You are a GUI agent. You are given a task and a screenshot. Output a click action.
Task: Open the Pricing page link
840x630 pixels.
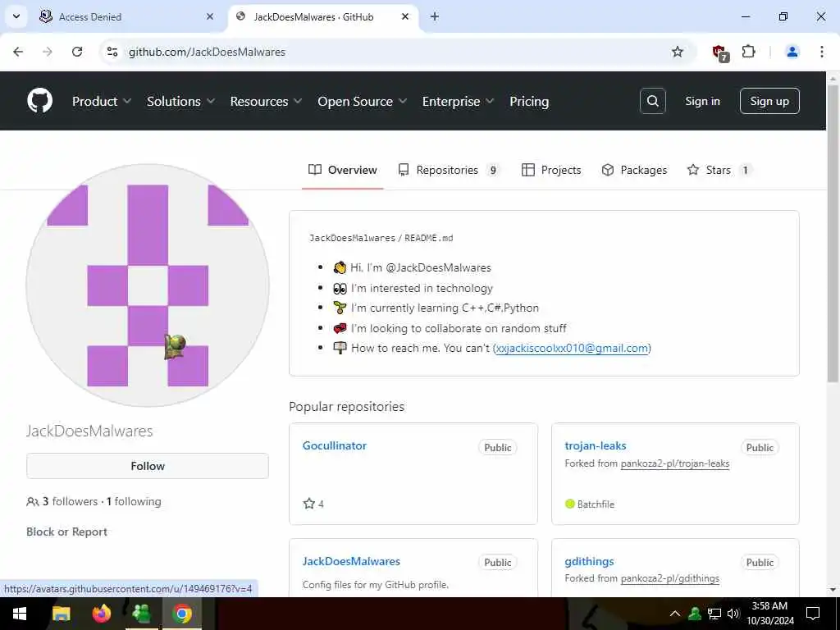pos(529,101)
